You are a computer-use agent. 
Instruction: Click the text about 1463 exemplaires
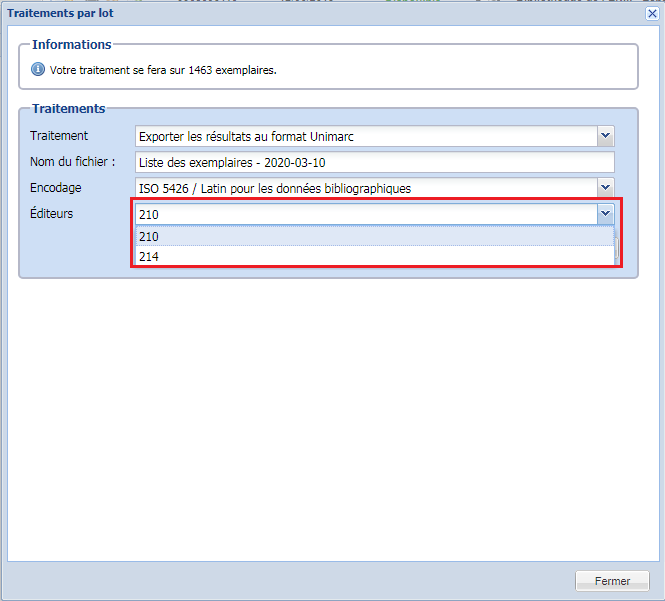coord(163,70)
